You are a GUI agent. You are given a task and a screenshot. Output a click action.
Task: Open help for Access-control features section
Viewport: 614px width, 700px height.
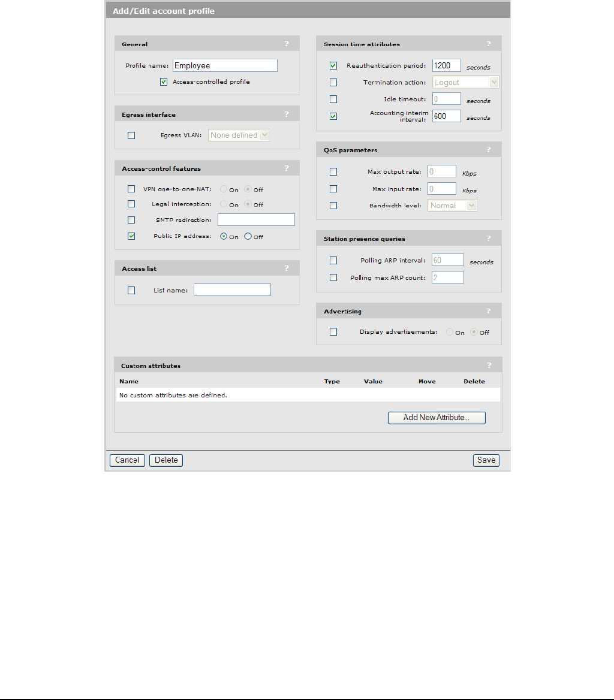(x=287, y=168)
